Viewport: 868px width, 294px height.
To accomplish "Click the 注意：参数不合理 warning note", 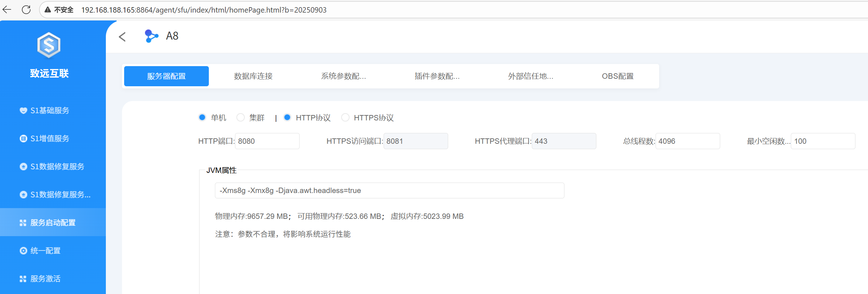I will point(283,234).
